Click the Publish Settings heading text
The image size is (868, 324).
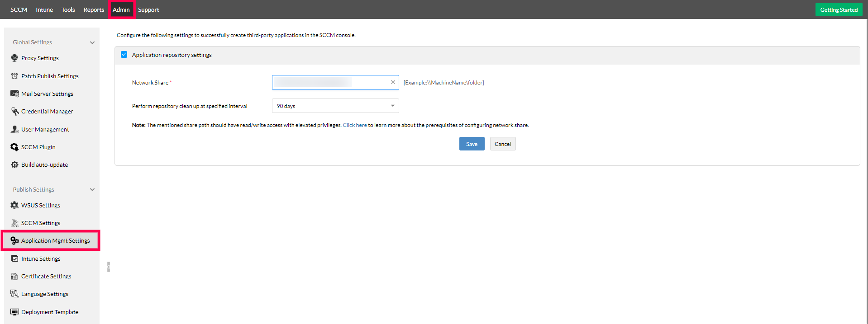point(33,189)
